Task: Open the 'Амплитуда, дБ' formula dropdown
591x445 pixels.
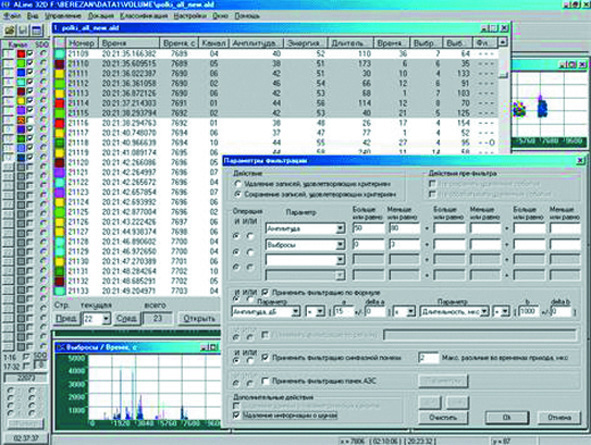Action: coord(296,312)
